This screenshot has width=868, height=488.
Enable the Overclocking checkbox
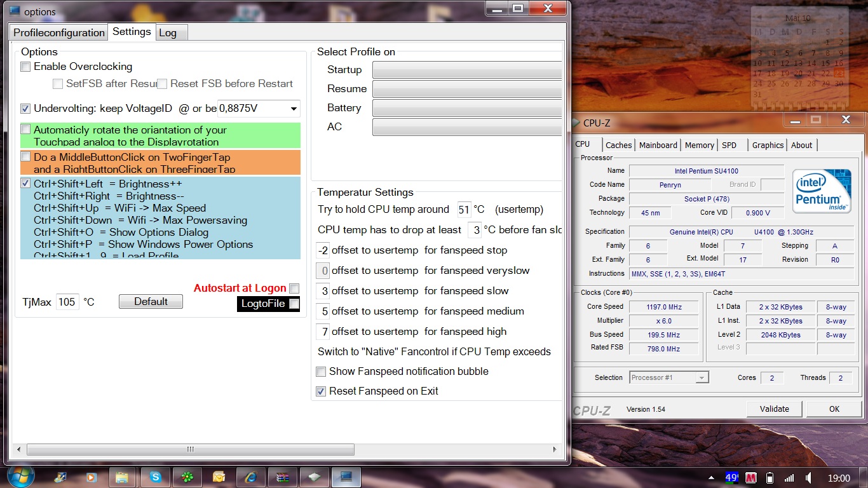25,67
